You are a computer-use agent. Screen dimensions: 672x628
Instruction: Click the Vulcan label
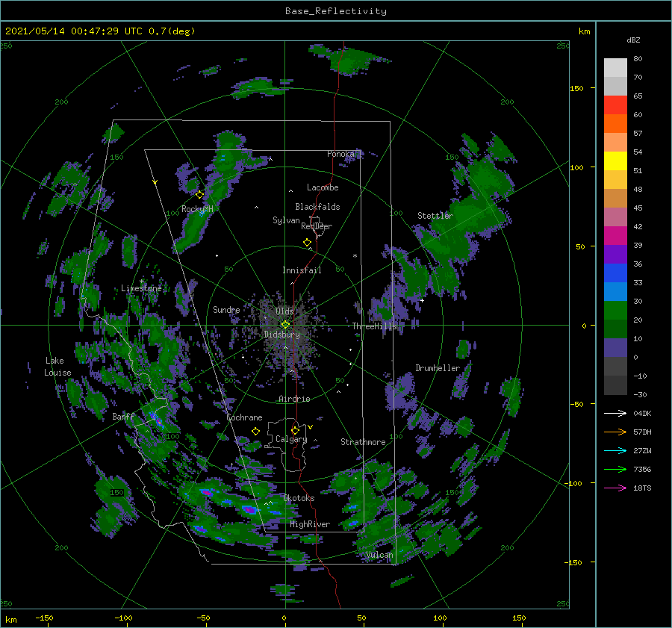point(379,555)
